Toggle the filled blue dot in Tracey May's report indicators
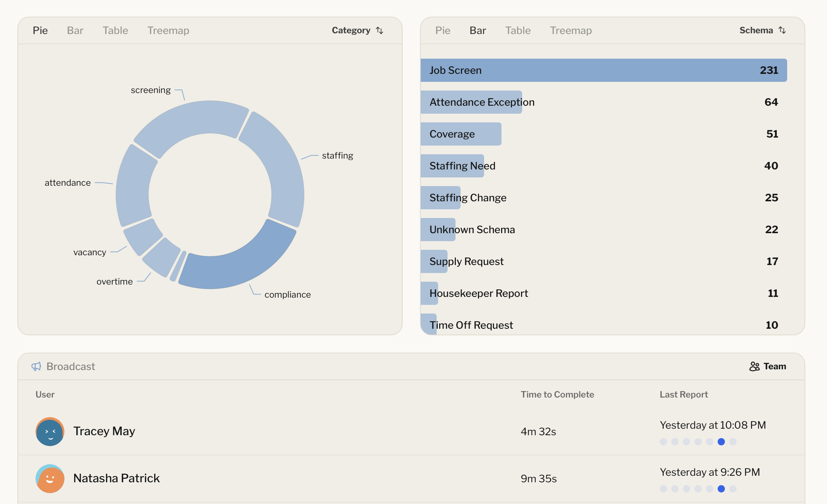The height and width of the screenshot is (504, 827). coord(721,442)
